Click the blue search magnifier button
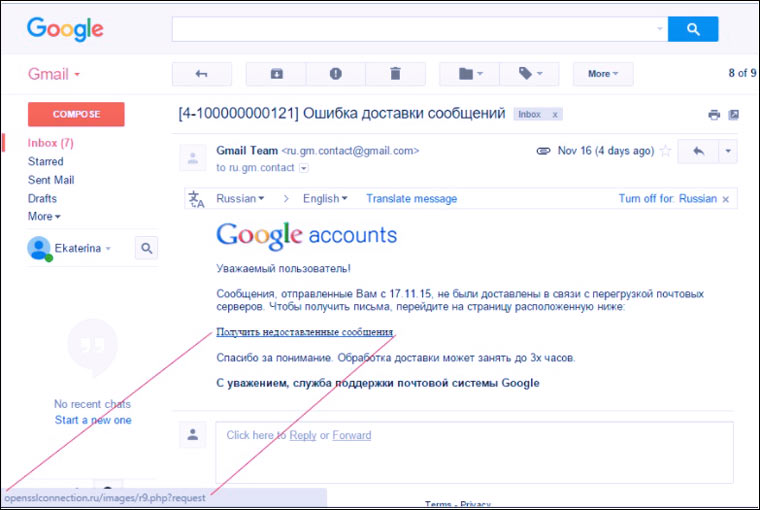Screen dimensions: 760x510 coord(693,29)
